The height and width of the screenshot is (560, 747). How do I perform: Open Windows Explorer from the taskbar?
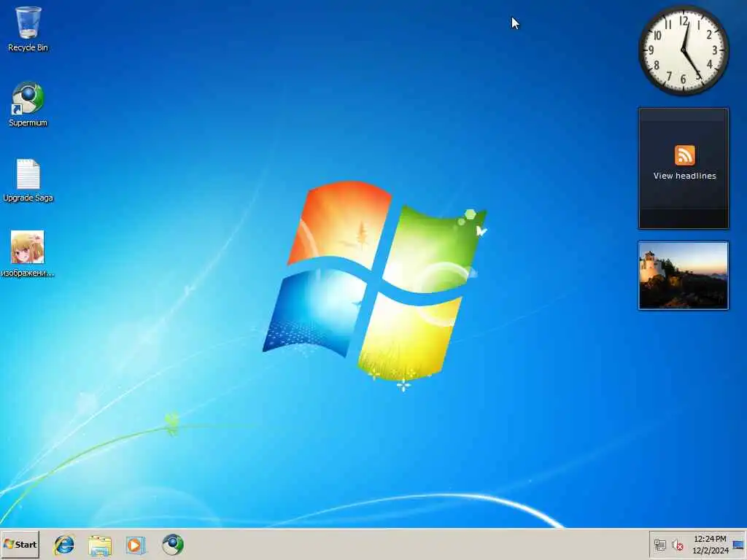click(x=100, y=545)
